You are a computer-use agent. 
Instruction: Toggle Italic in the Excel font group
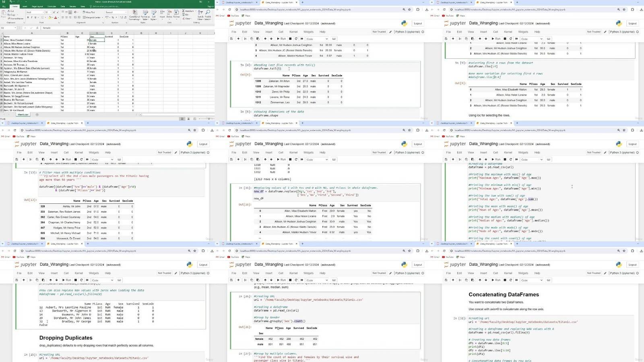tap(32, 18)
